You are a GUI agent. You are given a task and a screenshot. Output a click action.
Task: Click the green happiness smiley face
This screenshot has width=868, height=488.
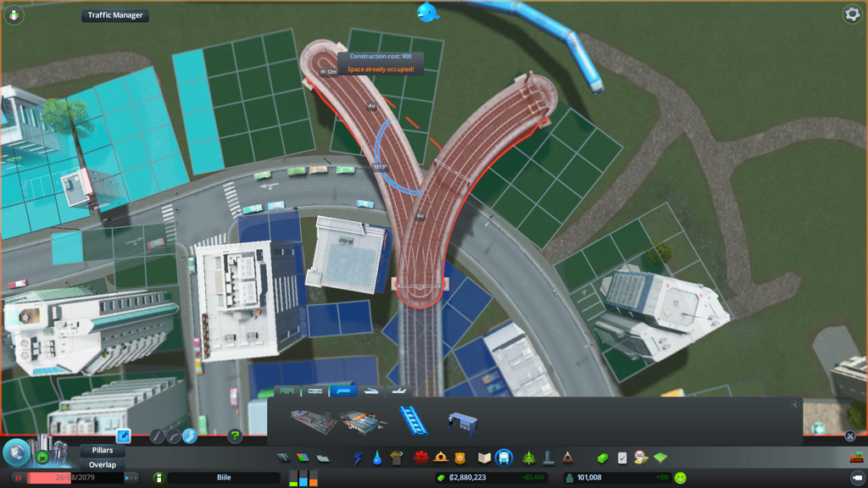coord(681,478)
